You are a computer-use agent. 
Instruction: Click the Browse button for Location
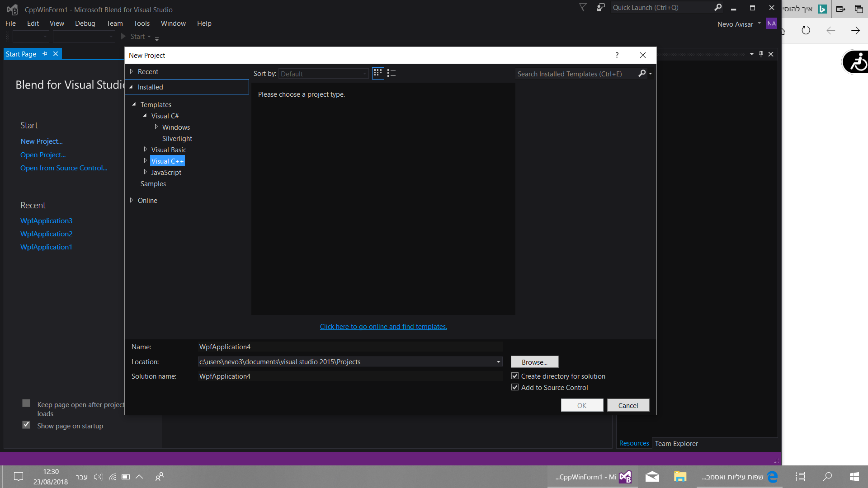coord(534,361)
